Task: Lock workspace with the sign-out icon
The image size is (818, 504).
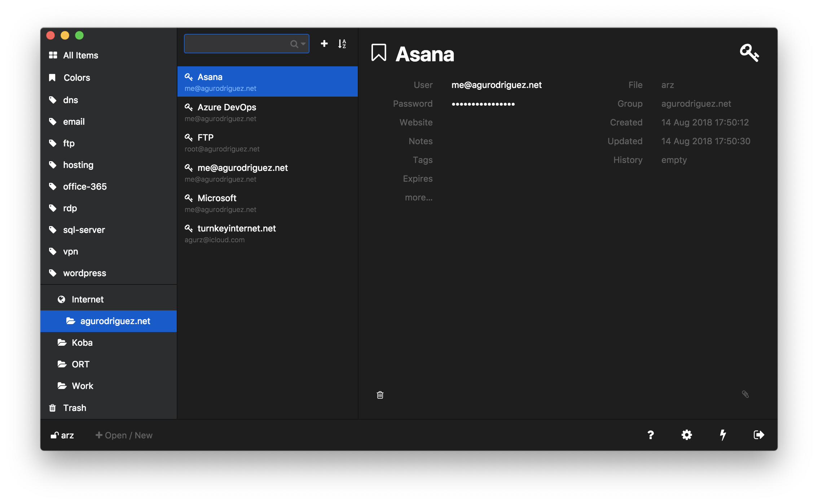Action: [x=759, y=435]
